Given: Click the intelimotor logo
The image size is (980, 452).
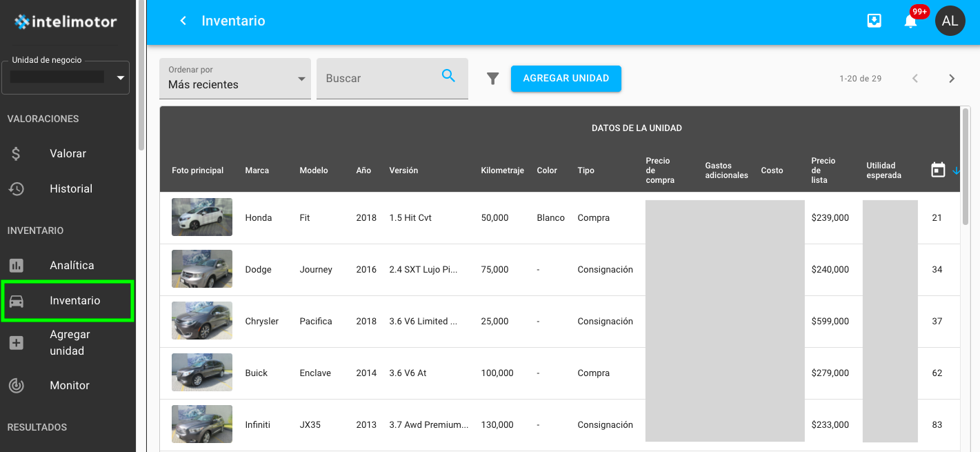Looking at the screenshot, I should click(x=66, y=22).
